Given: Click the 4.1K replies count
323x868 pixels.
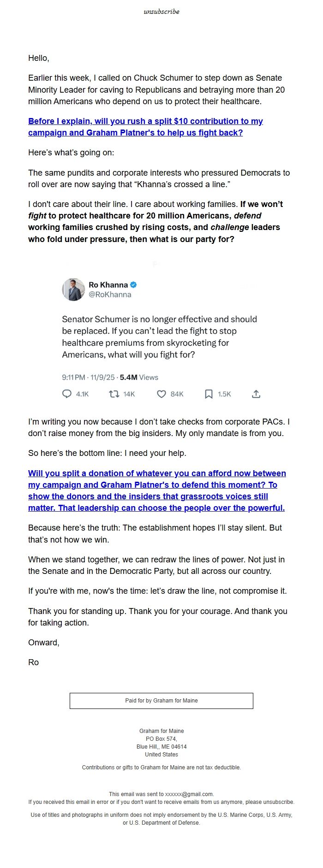Looking at the screenshot, I should 82,394.
